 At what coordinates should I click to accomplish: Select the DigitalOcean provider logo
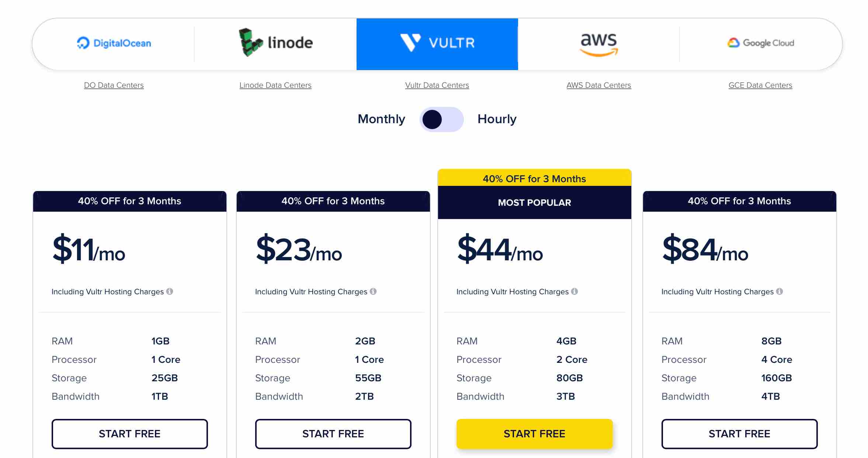[114, 43]
